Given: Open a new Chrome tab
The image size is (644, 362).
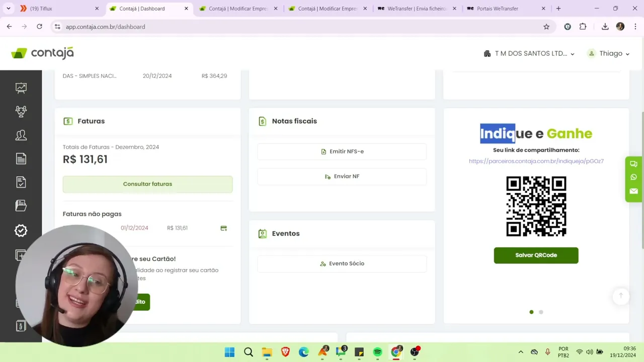Looking at the screenshot, I should [x=558, y=9].
